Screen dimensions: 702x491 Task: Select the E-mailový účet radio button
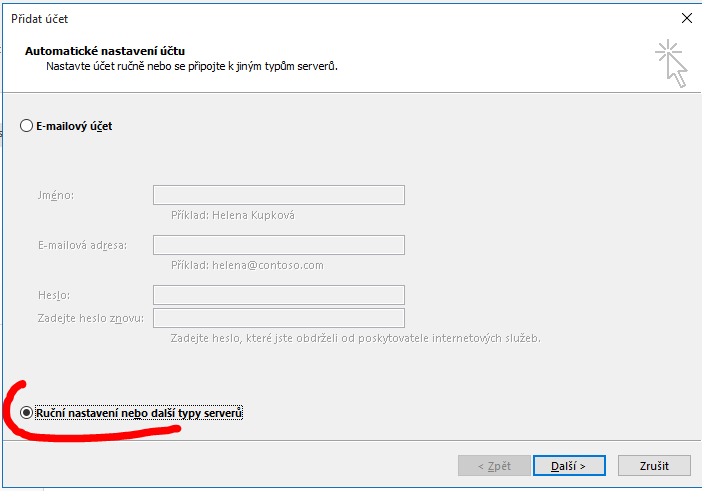tap(26, 126)
